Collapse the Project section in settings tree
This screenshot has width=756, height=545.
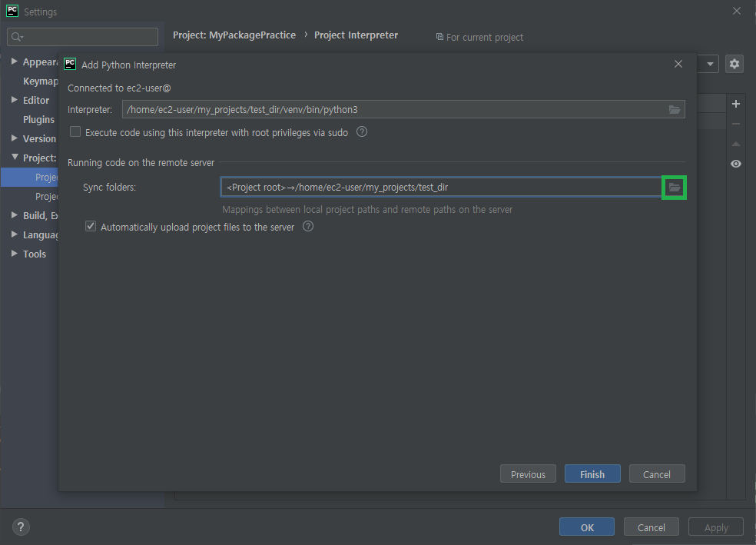click(15, 158)
